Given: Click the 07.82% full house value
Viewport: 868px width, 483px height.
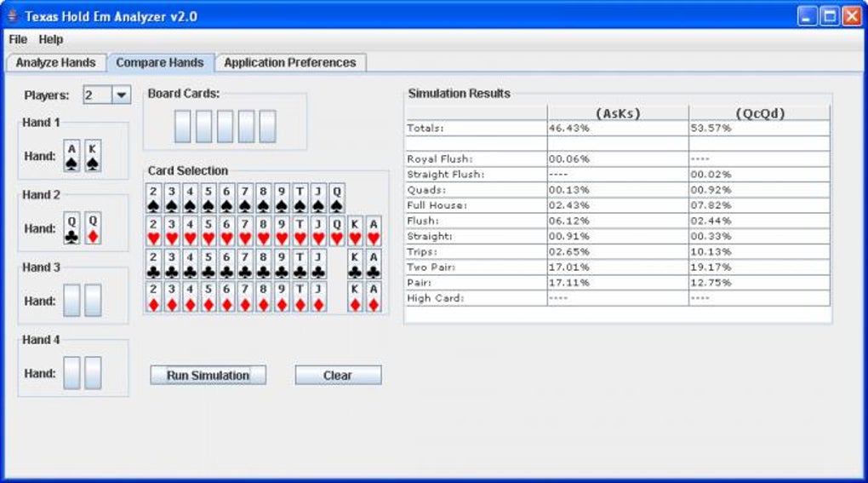Looking at the screenshot, I should [x=711, y=205].
